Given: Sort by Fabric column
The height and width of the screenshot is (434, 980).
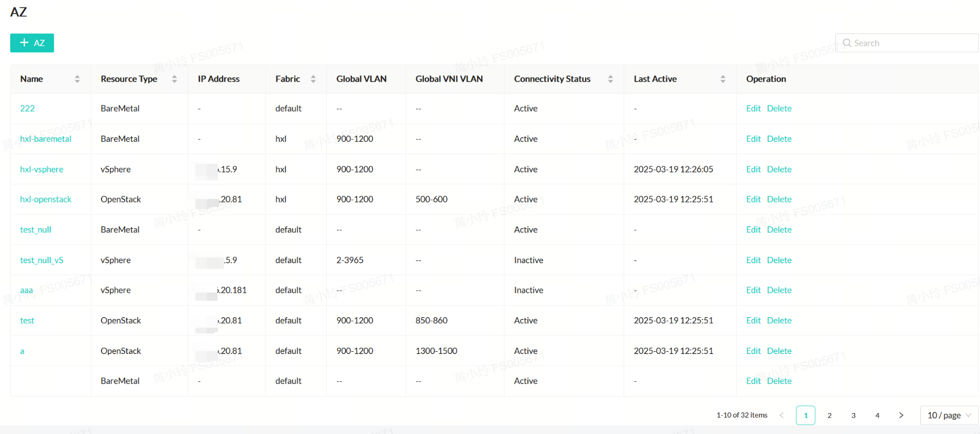Looking at the screenshot, I should (x=313, y=79).
